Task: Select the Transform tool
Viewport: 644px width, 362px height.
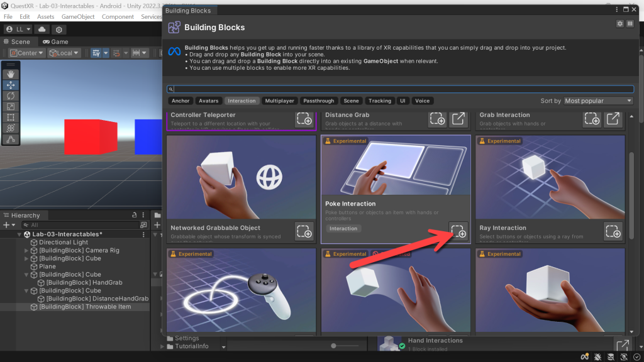Action: click(x=11, y=128)
